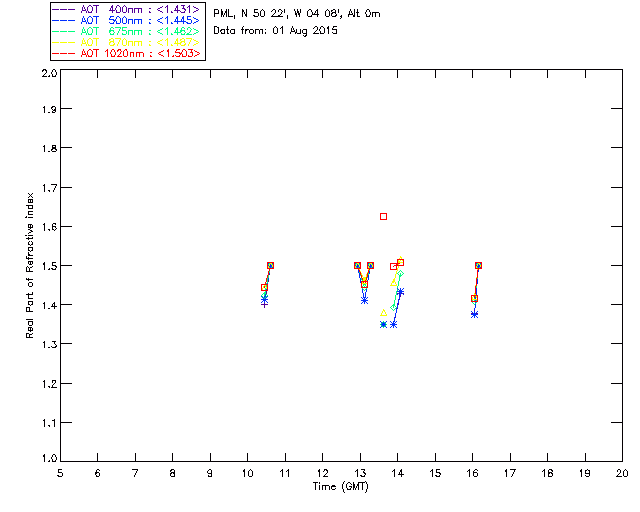Click the x-axis tick label 14
Screen dimensions: 640x512
tap(398, 473)
